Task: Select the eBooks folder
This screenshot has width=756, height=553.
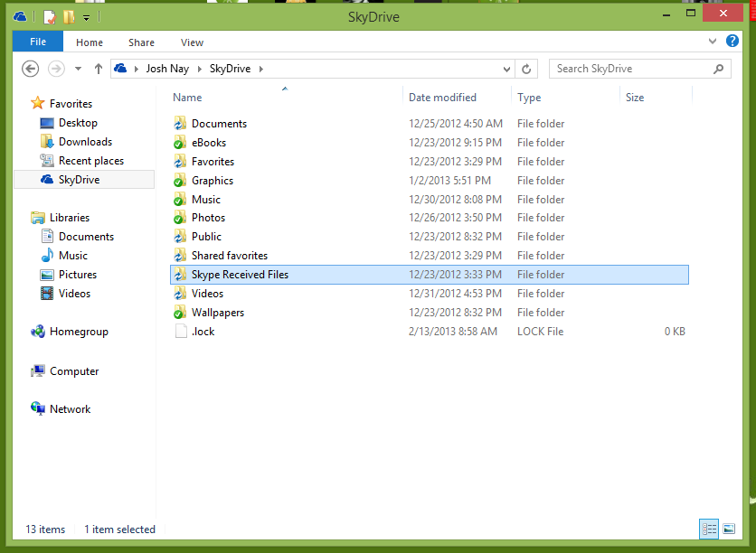Action: (208, 143)
